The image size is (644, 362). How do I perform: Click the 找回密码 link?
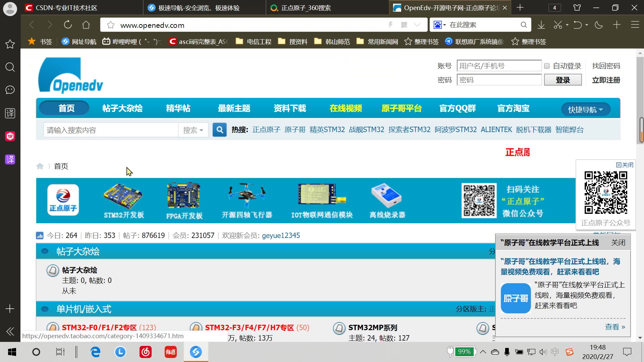[x=606, y=66]
